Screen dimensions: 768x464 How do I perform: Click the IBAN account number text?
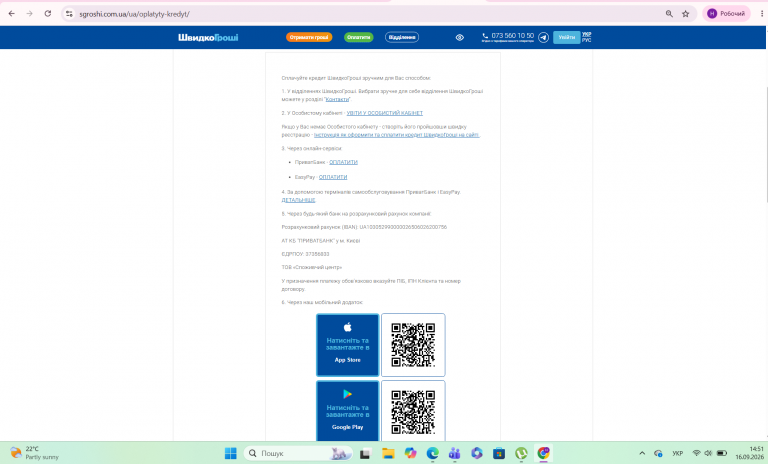tap(403, 227)
